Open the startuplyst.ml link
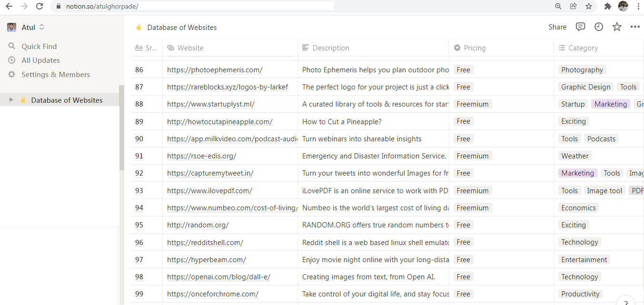Image resolution: width=644 pixels, height=305 pixels. (211, 104)
